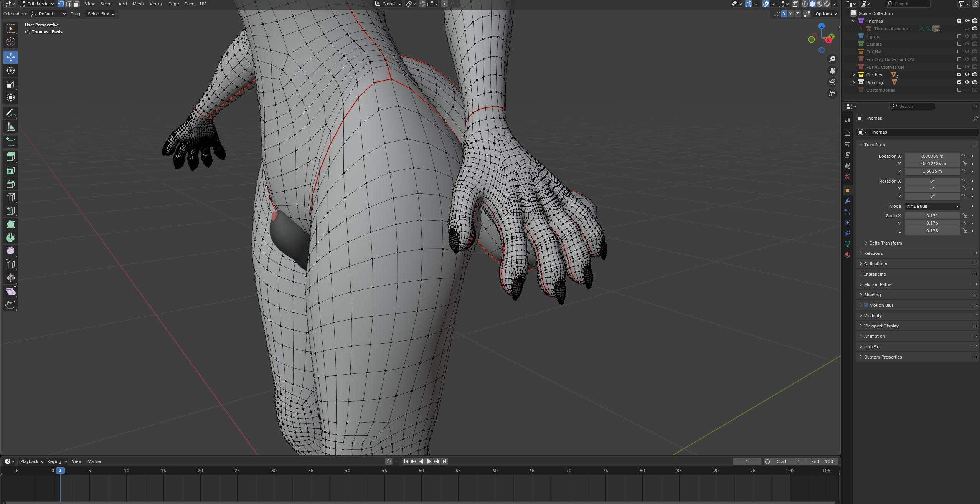This screenshot has height=504, width=980.
Task: Select the Move tool in toolbar
Action: (11, 57)
